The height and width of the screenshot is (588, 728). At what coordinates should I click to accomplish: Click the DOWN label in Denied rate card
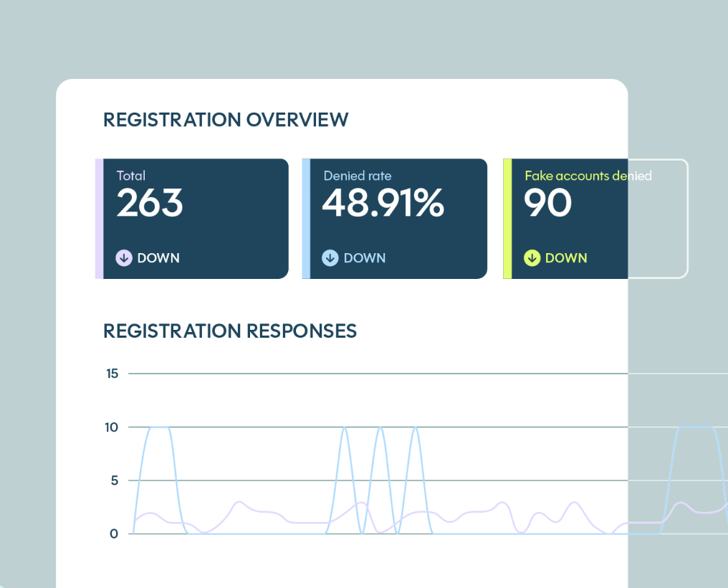pyautogui.click(x=365, y=258)
